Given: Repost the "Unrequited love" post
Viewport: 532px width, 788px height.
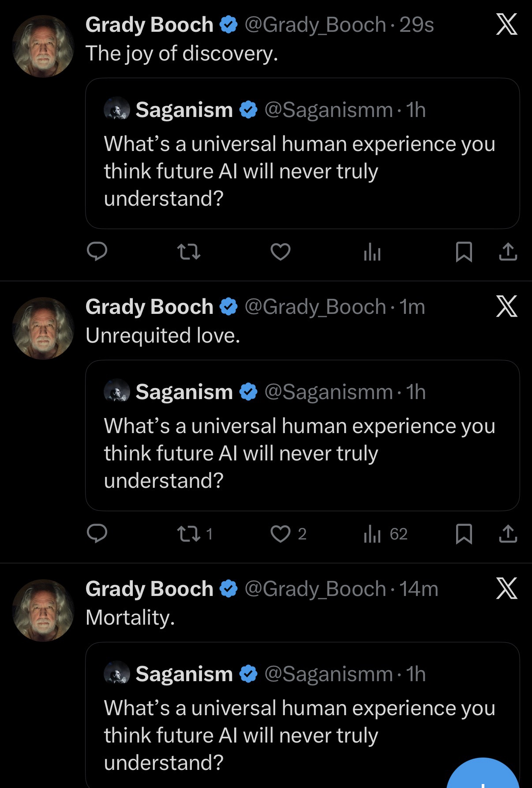Looking at the screenshot, I should (188, 534).
